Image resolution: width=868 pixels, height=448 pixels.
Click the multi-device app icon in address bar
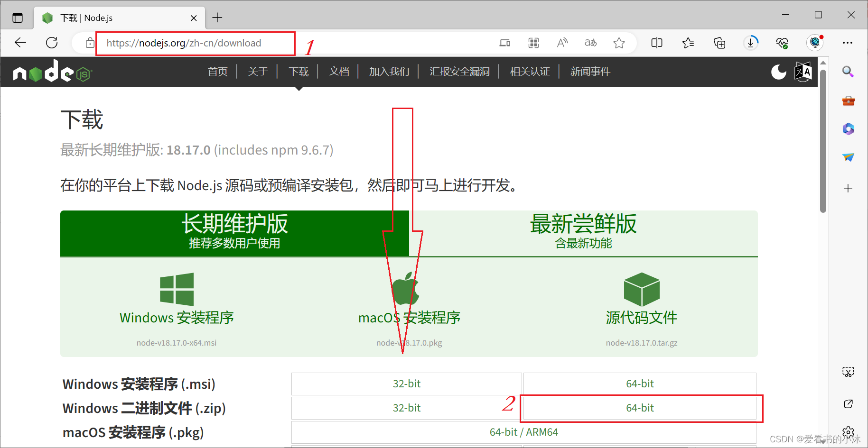point(505,43)
